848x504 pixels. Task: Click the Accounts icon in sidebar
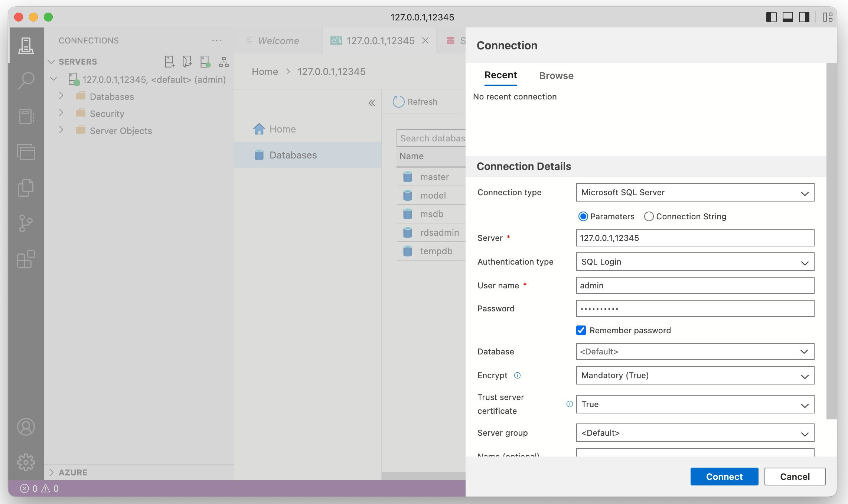pyautogui.click(x=26, y=427)
